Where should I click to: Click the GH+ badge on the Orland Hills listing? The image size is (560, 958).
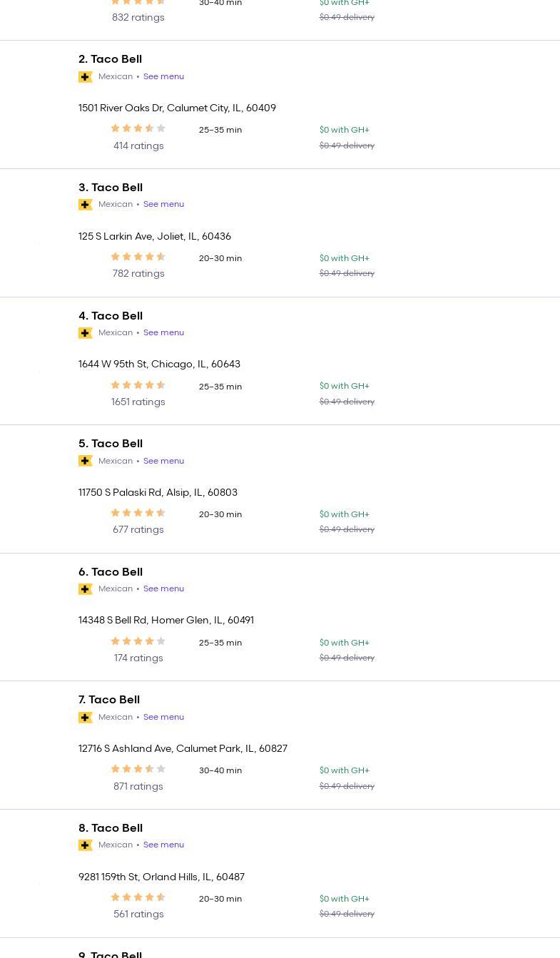[86, 845]
